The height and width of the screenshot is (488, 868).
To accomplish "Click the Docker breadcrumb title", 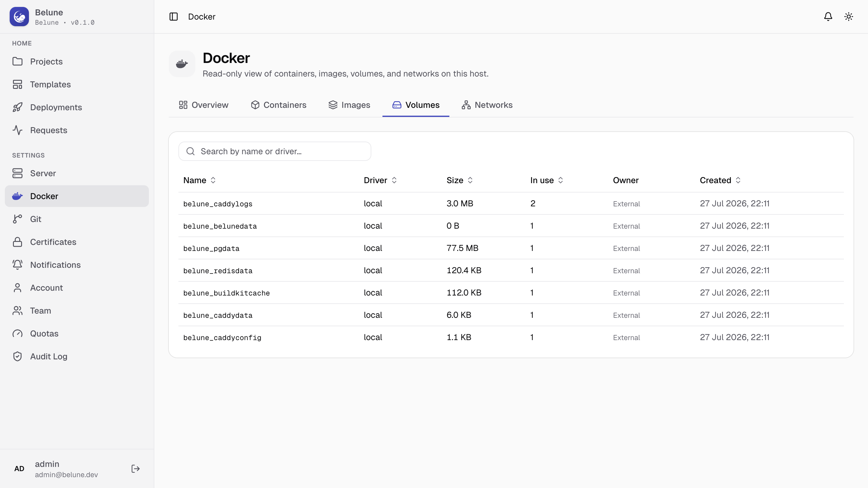I will point(202,17).
